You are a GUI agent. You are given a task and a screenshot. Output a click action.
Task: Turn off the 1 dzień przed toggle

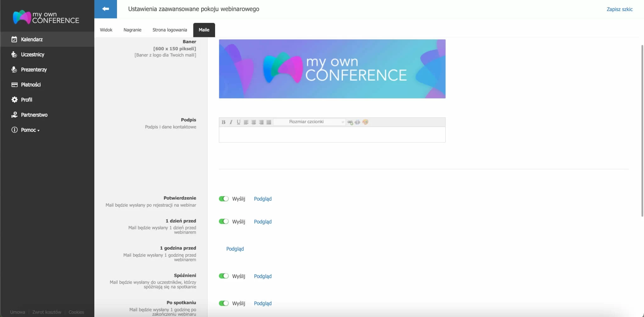pos(224,221)
